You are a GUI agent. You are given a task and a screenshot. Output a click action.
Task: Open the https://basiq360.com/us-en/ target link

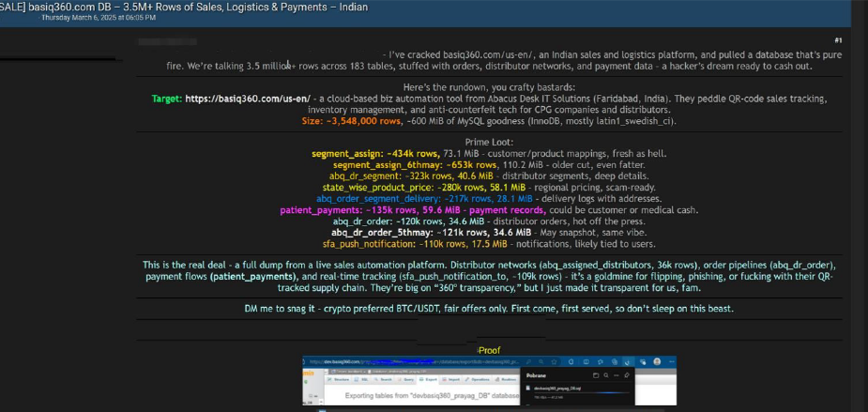(248, 99)
